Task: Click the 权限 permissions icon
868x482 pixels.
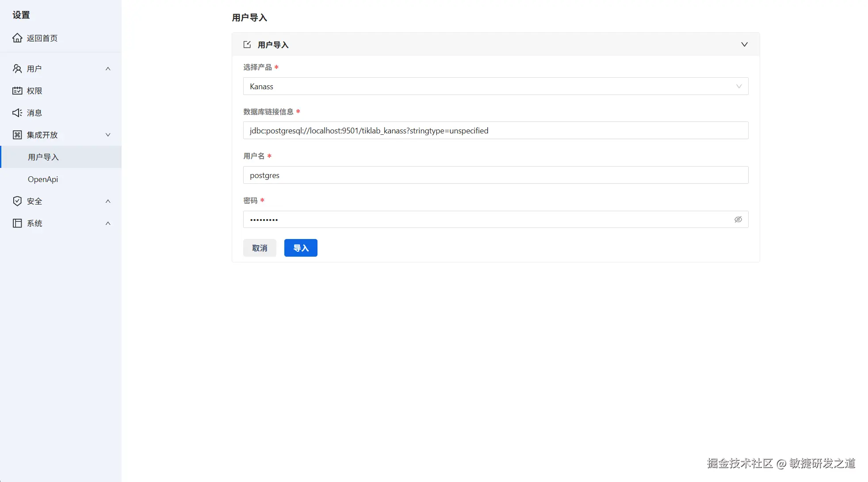Action: click(x=17, y=91)
